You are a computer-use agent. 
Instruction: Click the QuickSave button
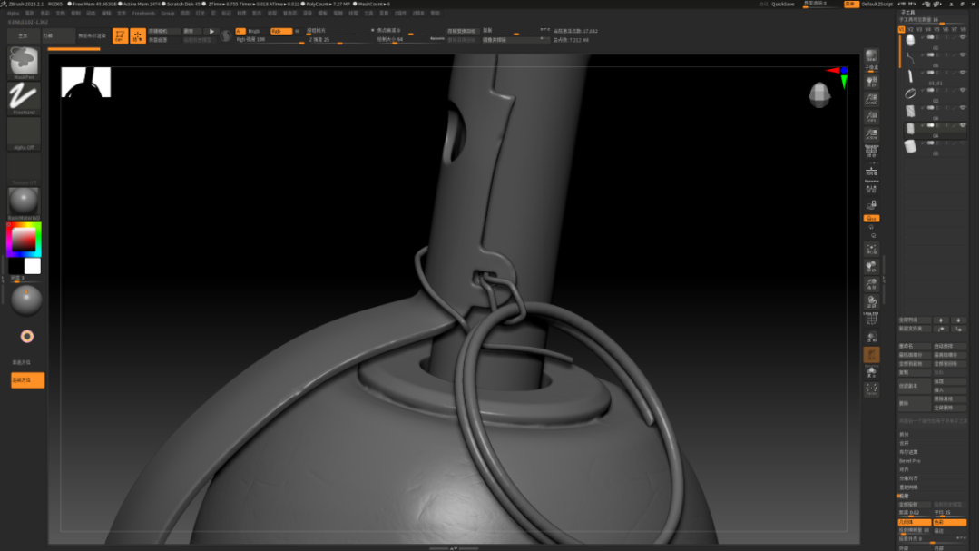coord(782,5)
